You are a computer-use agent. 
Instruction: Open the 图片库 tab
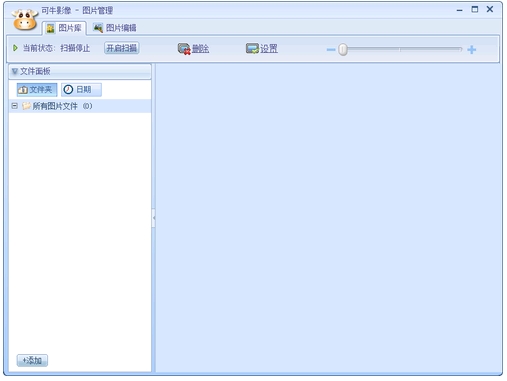pyautogui.click(x=64, y=28)
